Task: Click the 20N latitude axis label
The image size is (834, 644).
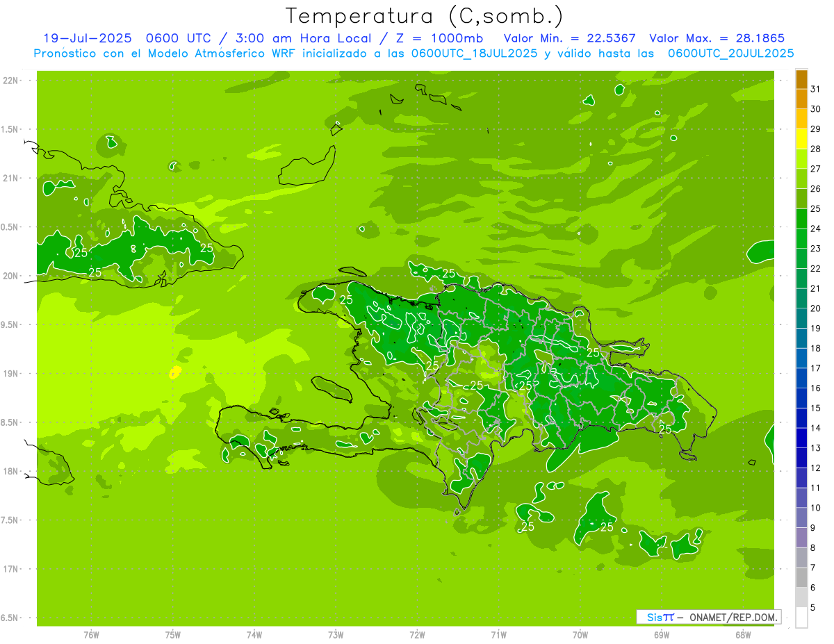Action: pos(10,276)
